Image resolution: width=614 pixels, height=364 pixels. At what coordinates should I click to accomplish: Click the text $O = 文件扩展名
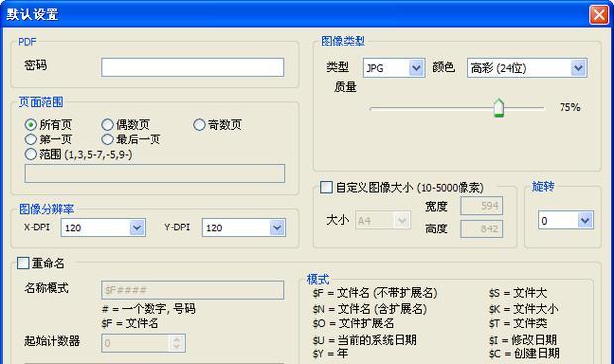354,323
